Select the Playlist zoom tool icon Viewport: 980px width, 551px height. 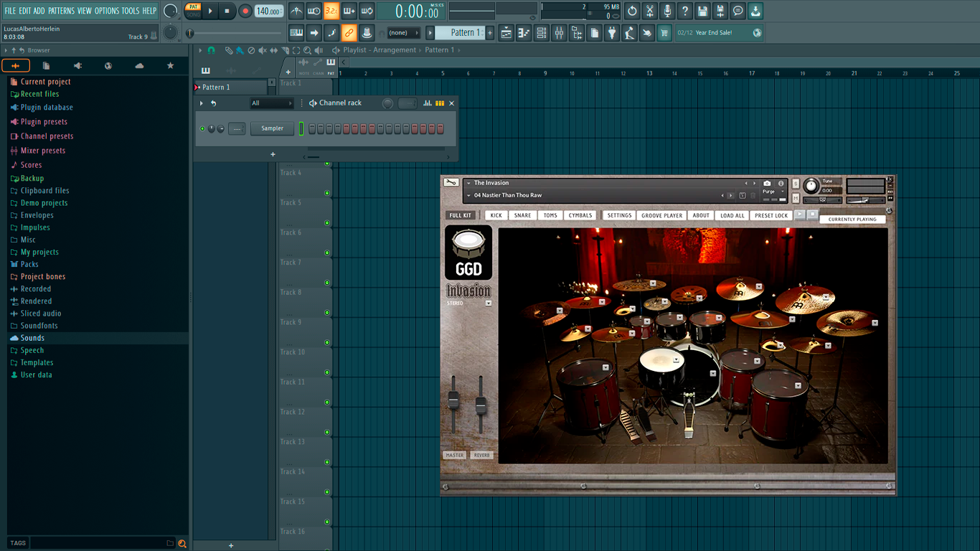click(307, 50)
